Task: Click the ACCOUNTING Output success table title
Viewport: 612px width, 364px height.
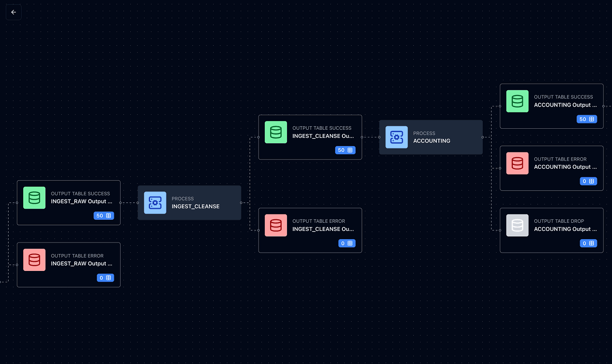Action: (565, 105)
